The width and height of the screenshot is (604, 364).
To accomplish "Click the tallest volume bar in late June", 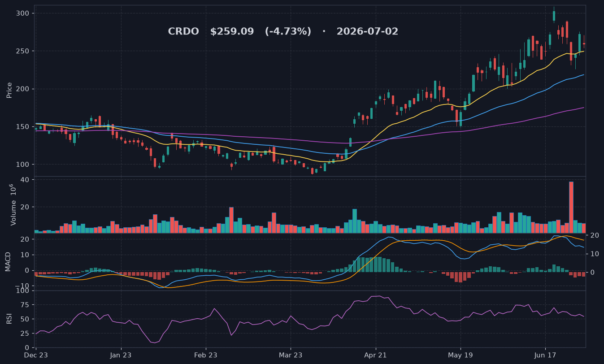I will (571, 207).
